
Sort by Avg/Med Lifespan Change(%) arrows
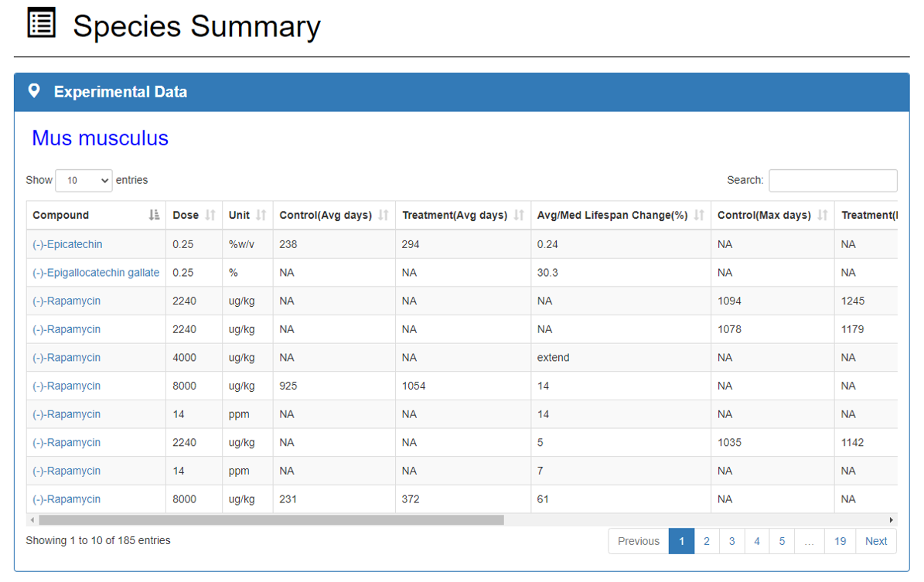[x=699, y=216]
